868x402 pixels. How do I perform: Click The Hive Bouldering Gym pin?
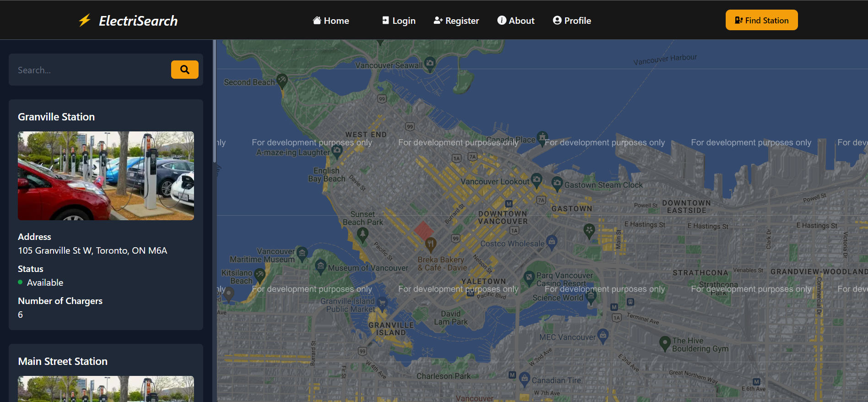pos(665,343)
